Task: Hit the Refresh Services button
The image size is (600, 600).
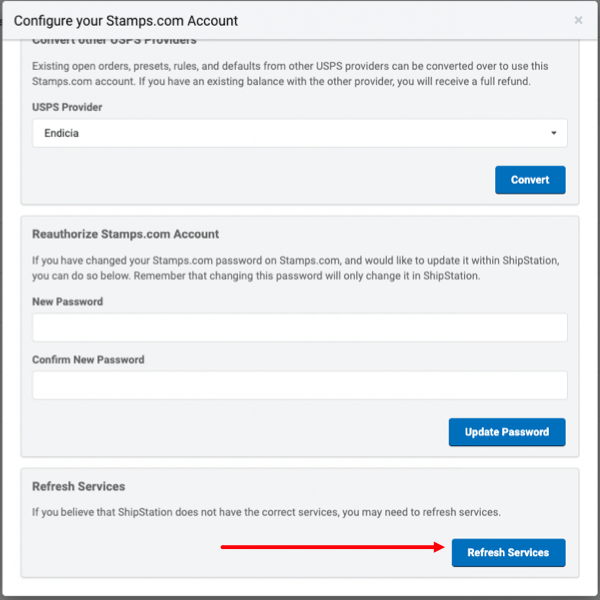Action: point(508,553)
